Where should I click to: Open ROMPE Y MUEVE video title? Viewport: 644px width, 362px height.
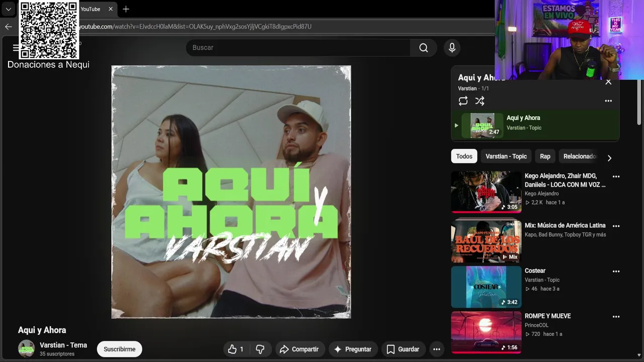(547, 316)
